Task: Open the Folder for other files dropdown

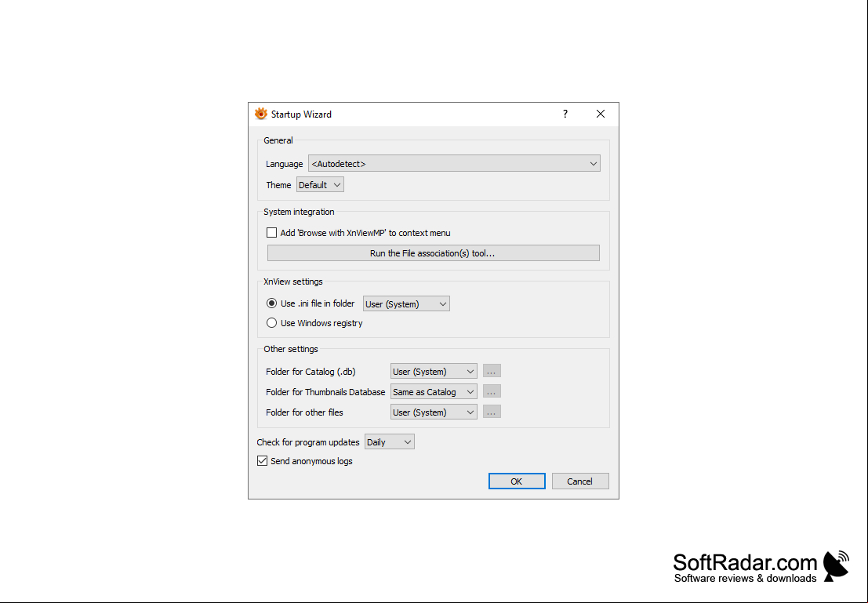Action: click(x=434, y=412)
